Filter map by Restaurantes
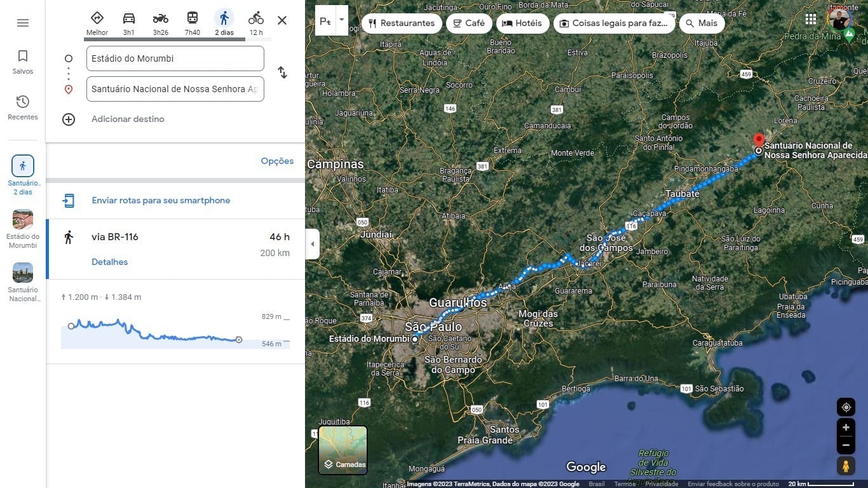The width and height of the screenshot is (868, 488). pos(402,23)
